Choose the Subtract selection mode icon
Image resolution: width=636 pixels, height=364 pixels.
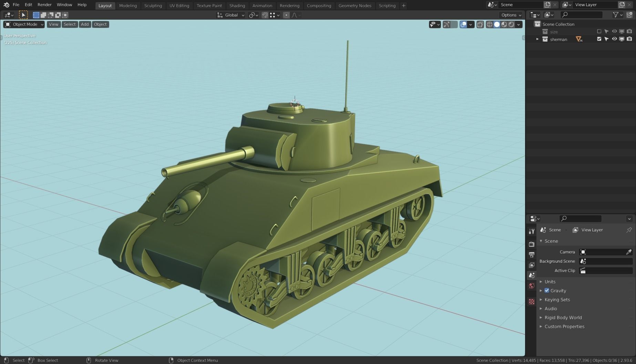(x=51, y=15)
